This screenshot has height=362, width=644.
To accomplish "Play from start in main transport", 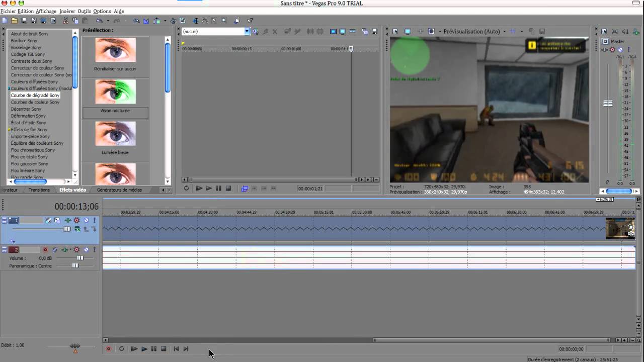I will 134,348.
